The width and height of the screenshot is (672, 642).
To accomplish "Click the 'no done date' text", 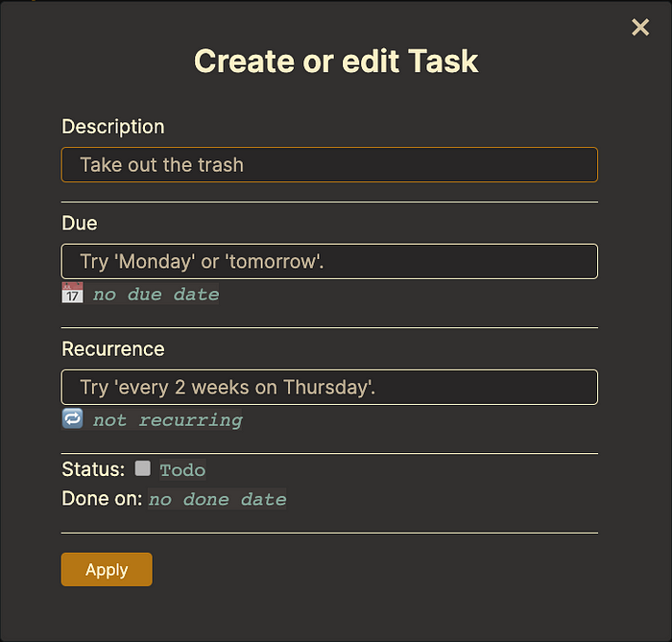I will (217, 499).
